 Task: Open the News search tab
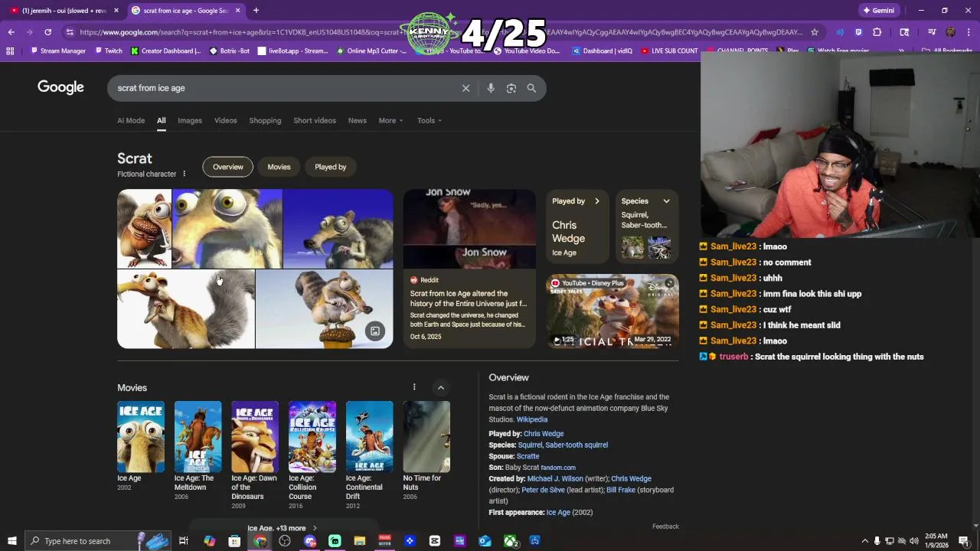358,120
